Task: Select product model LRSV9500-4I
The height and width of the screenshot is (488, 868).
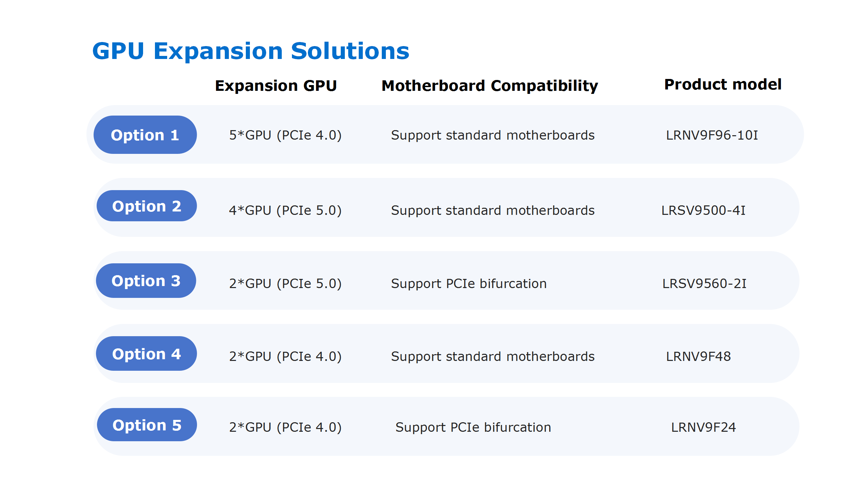Action: click(704, 210)
